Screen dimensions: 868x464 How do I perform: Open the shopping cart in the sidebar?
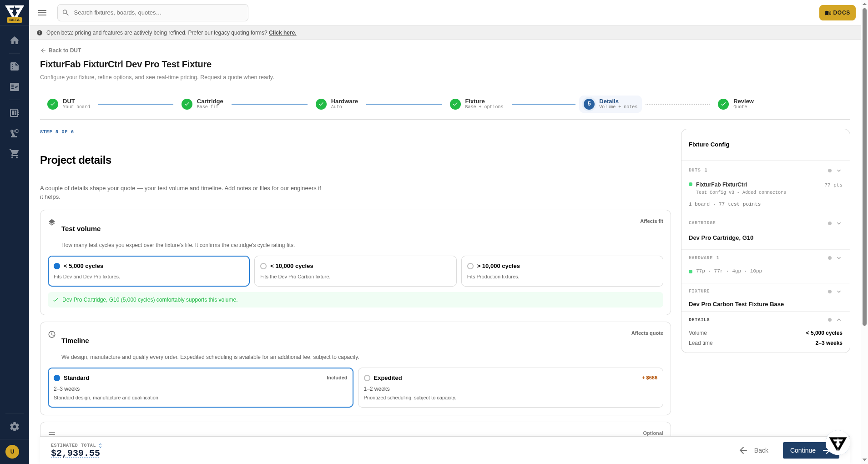pyautogui.click(x=15, y=154)
